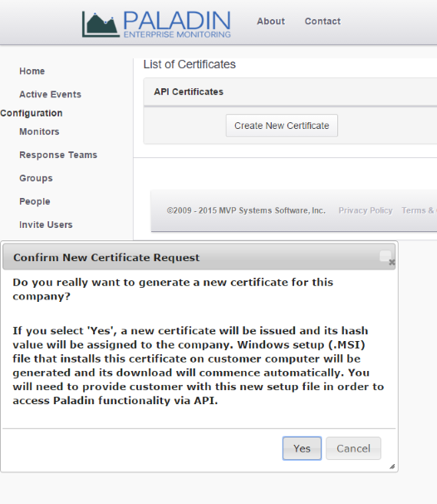Confirm with the Yes button
Viewport: 437px width, 504px height.
pos(302,448)
